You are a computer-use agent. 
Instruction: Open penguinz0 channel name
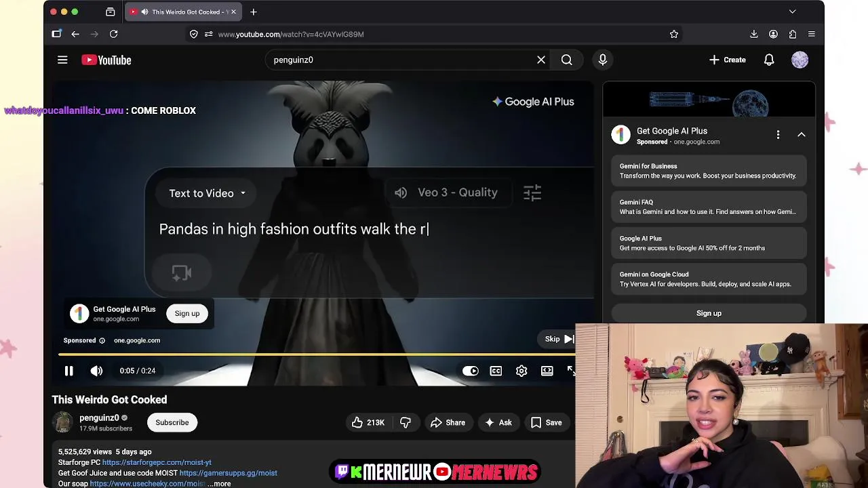pos(99,418)
